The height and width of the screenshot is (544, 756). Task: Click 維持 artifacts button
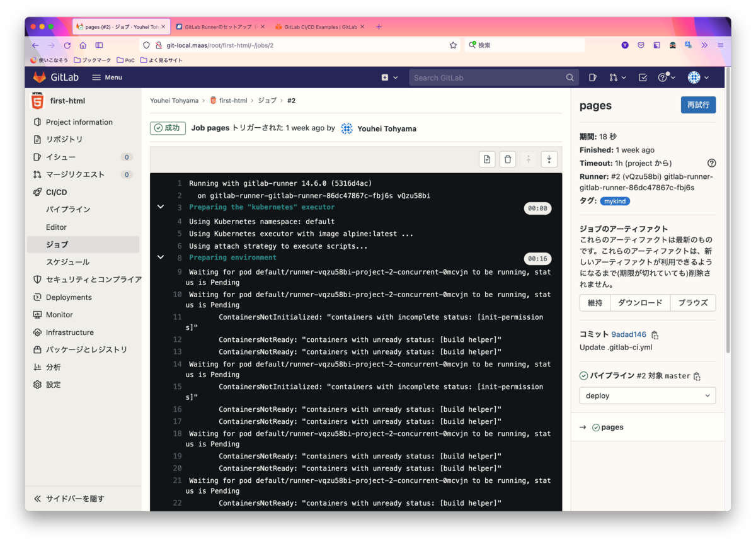point(595,303)
